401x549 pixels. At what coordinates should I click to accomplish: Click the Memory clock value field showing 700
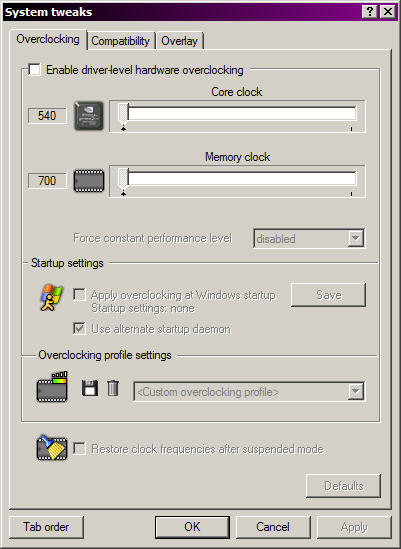(47, 181)
